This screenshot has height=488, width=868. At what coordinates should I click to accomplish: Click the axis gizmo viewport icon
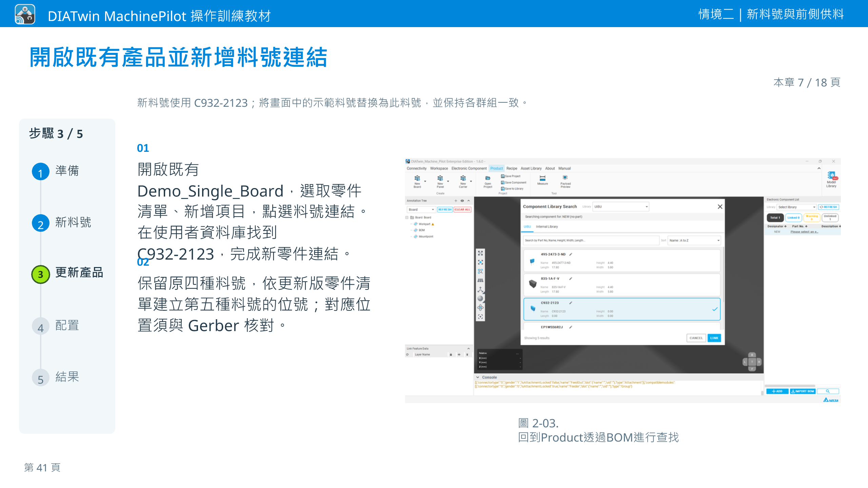pos(480,290)
